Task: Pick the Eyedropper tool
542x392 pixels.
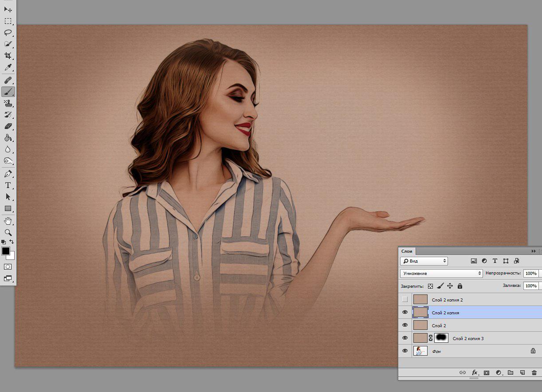Action: tap(8, 67)
